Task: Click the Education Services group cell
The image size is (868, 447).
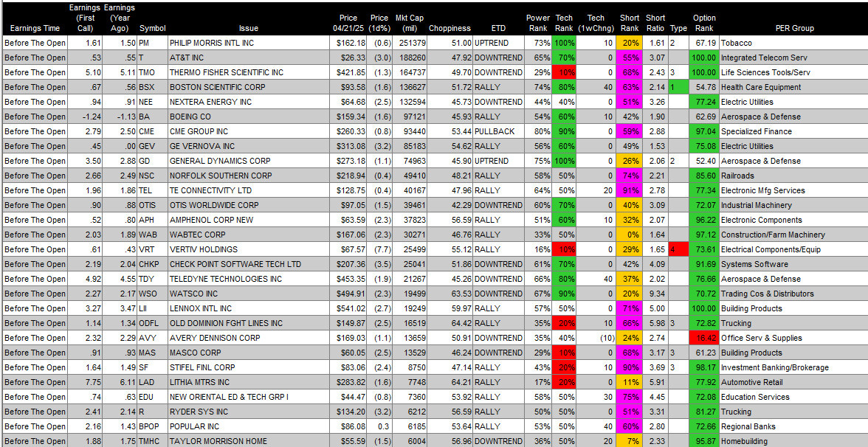Action: click(793, 397)
